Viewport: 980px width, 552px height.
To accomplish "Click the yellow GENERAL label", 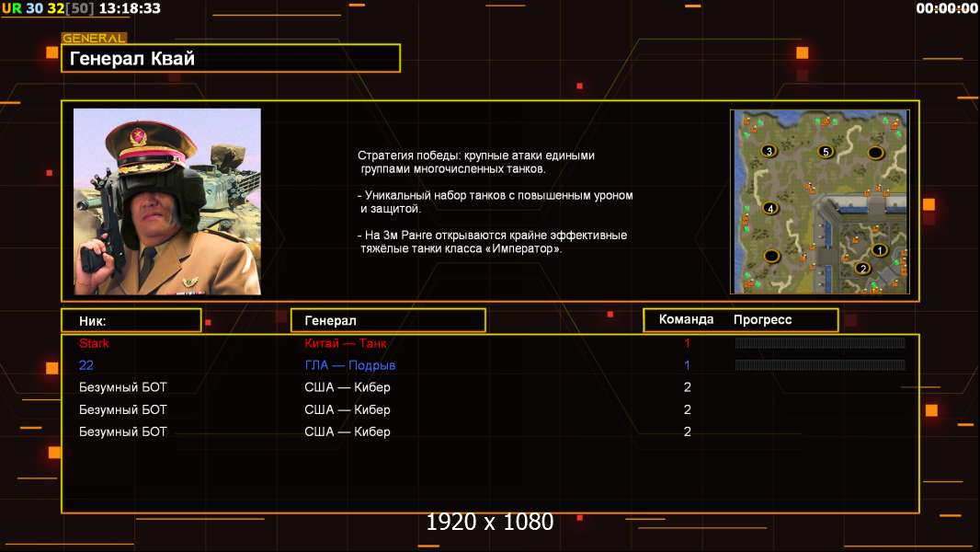I will coord(94,38).
